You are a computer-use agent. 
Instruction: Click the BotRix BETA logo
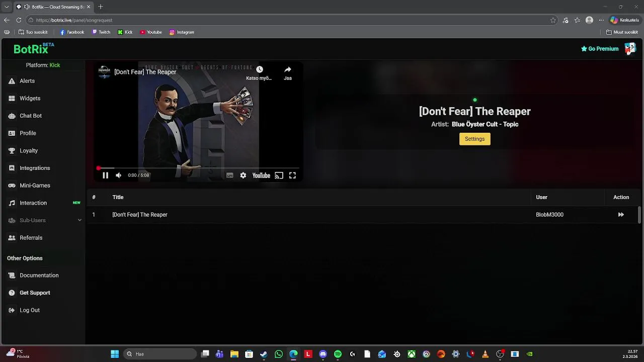33,49
